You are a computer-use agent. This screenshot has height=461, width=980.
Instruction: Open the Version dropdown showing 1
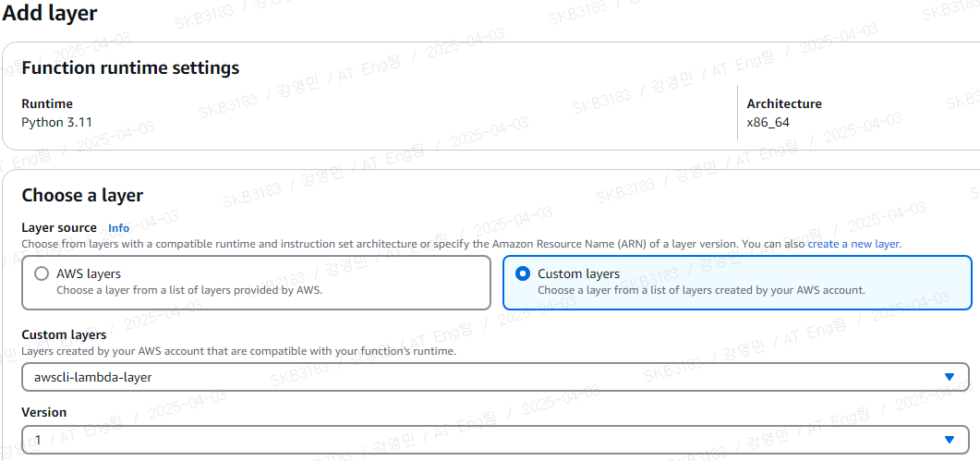pyautogui.click(x=496, y=440)
